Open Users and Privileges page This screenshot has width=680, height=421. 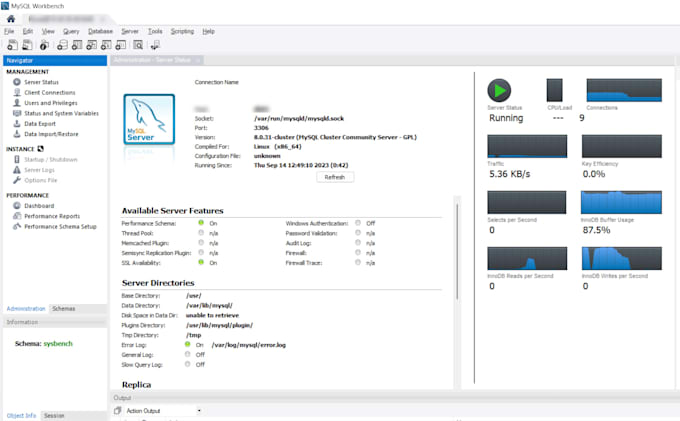click(51, 103)
